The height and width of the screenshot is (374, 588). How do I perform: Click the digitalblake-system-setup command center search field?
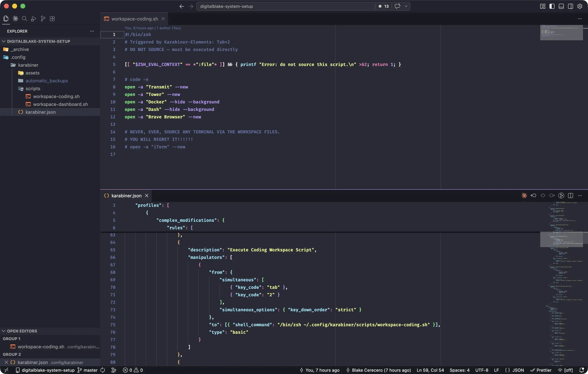286,6
